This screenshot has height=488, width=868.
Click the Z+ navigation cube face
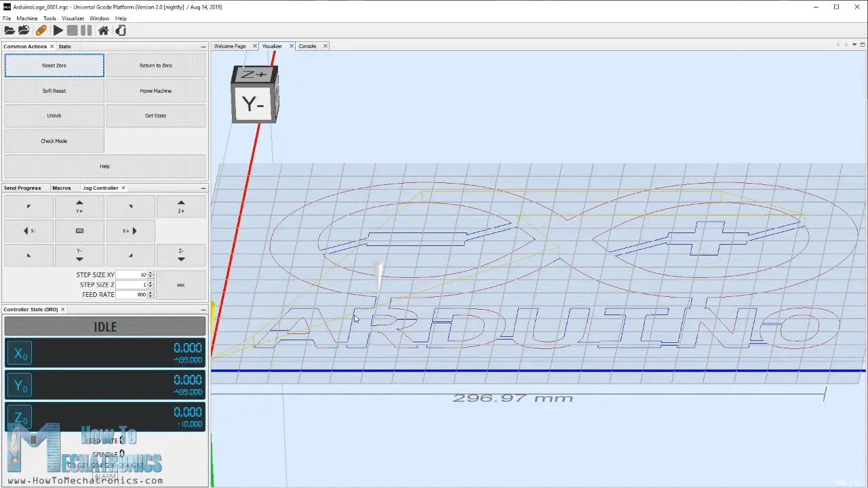click(x=252, y=75)
